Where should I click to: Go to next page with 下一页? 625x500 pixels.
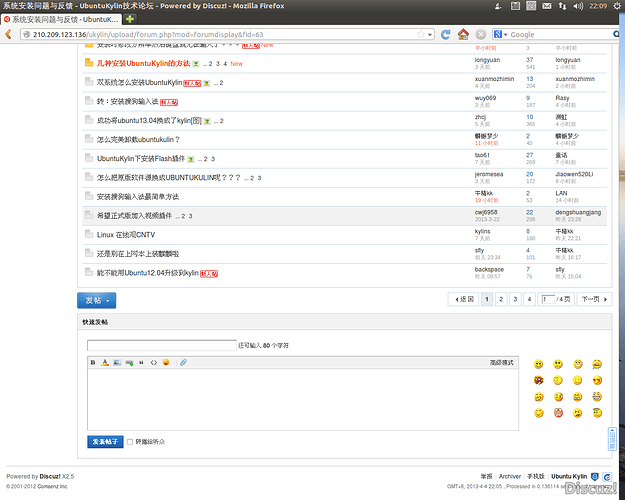tap(594, 299)
